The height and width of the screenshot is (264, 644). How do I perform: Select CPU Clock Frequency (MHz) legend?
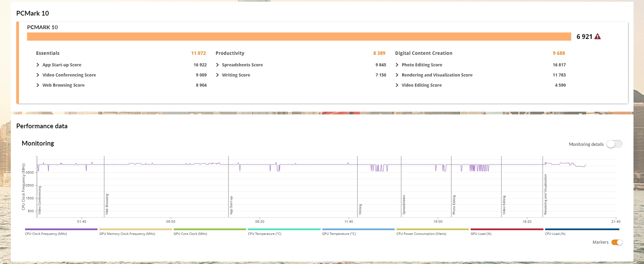[61, 232]
